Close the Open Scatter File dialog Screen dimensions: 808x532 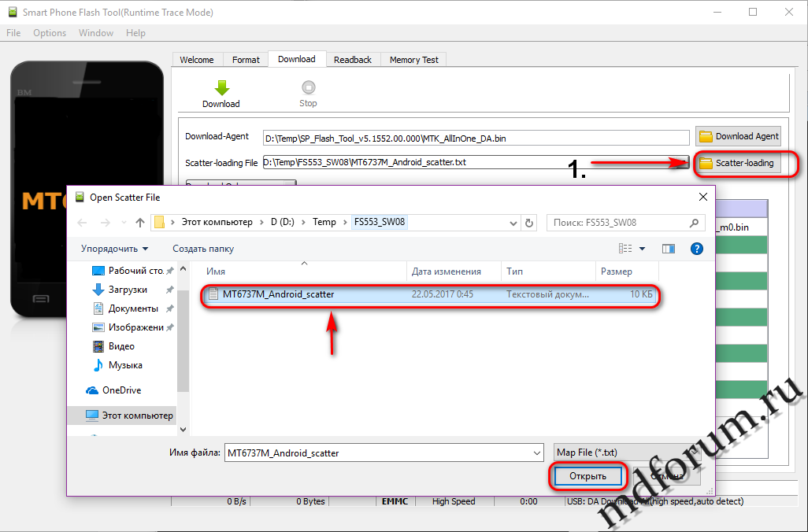click(x=703, y=198)
